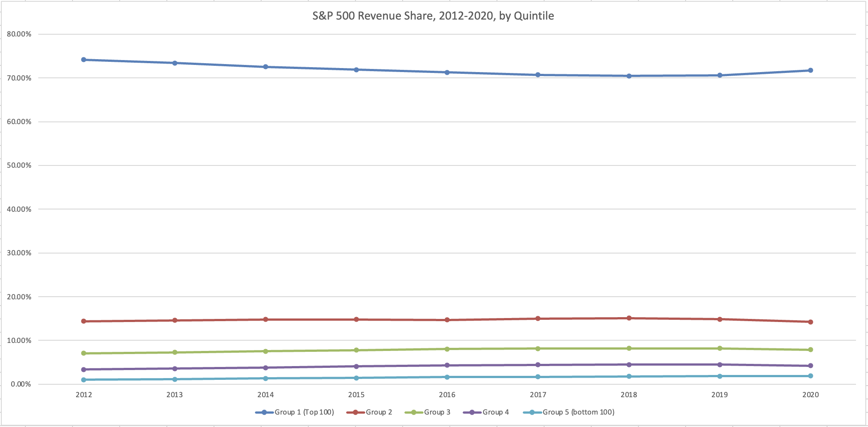Click the Group 1 (Top 100) legend entry
This screenshot has width=868, height=427.
click(x=304, y=412)
